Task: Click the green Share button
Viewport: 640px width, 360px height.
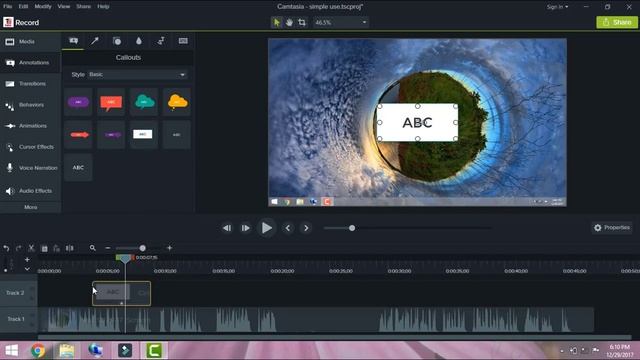Action: [617, 22]
